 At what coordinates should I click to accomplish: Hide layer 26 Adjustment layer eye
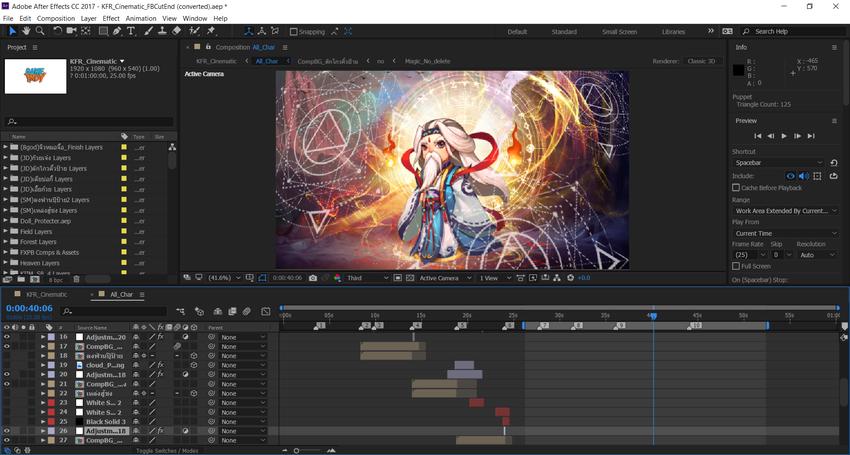[7, 431]
